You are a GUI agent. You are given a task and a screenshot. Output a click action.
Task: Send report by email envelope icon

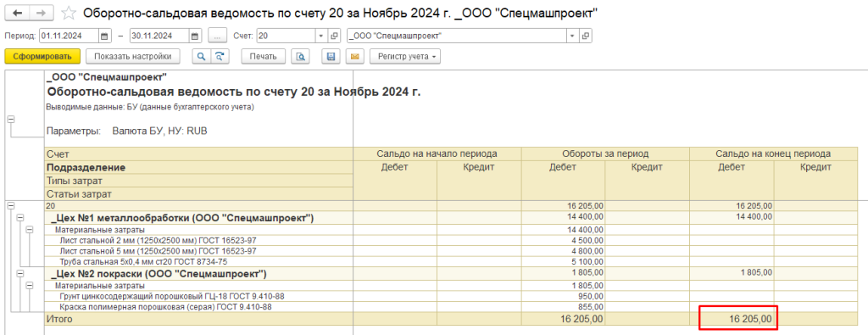coord(355,57)
